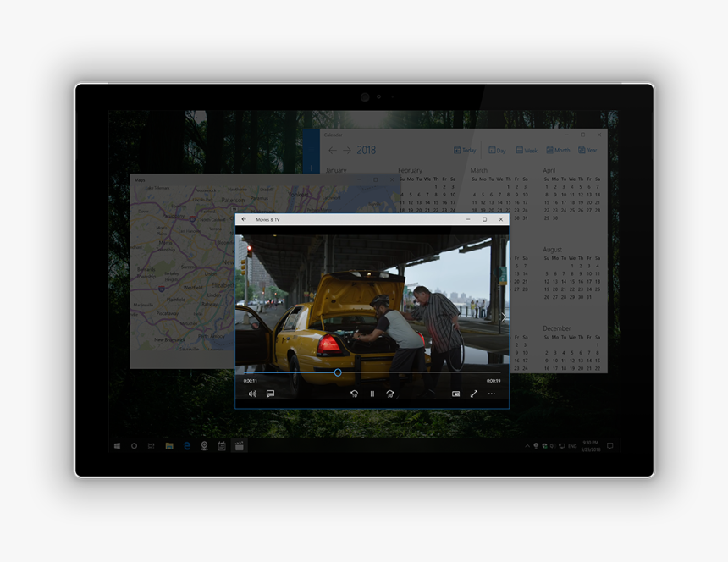Expand the video to full screen

473,394
